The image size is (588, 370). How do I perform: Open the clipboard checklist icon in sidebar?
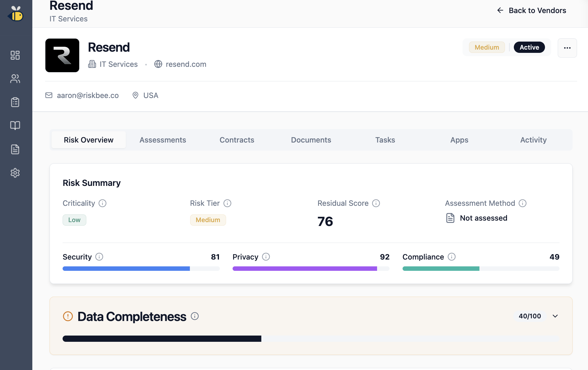tap(15, 102)
